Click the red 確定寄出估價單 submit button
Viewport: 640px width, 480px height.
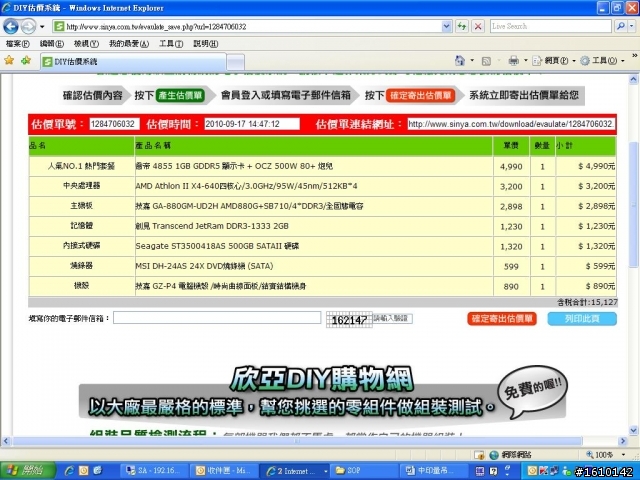click(x=502, y=319)
